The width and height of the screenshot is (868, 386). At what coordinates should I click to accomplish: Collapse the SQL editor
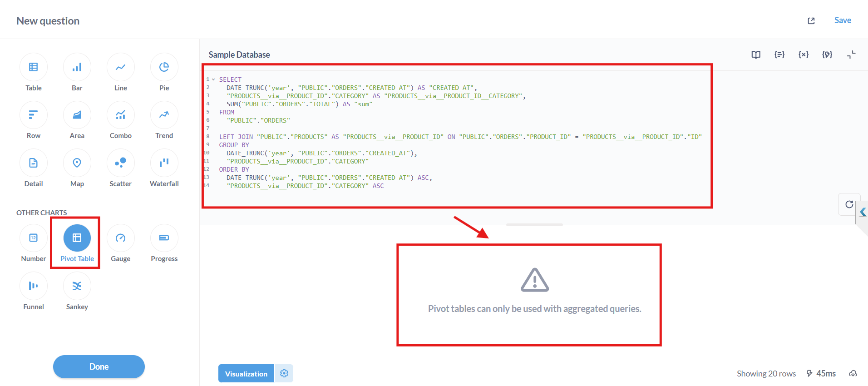851,54
